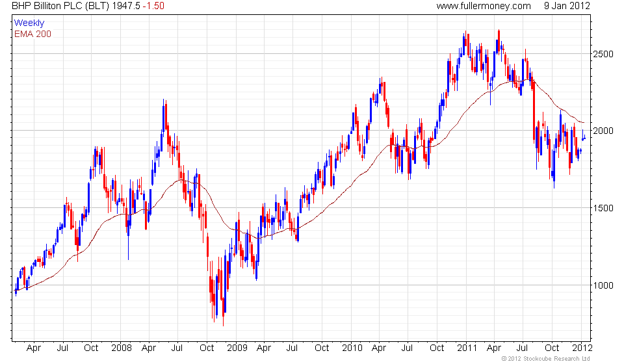The width and height of the screenshot is (624, 364).
Task: Click the 1500 price axis label
Action: pyautogui.click(x=603, y=208)
